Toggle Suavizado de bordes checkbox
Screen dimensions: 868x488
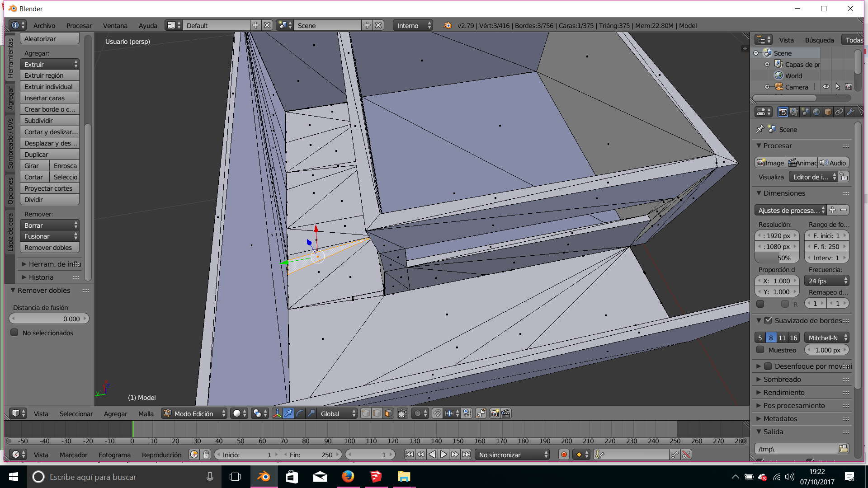(768, 320)
